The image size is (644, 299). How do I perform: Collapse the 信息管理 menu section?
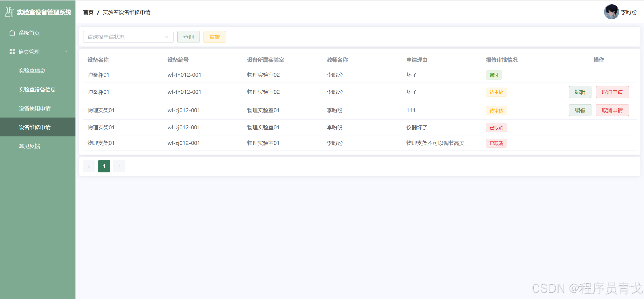pos(66,52)
